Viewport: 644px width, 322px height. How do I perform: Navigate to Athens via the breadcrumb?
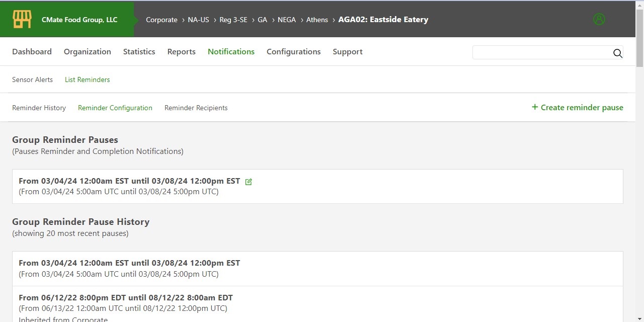tap(317, 20)
